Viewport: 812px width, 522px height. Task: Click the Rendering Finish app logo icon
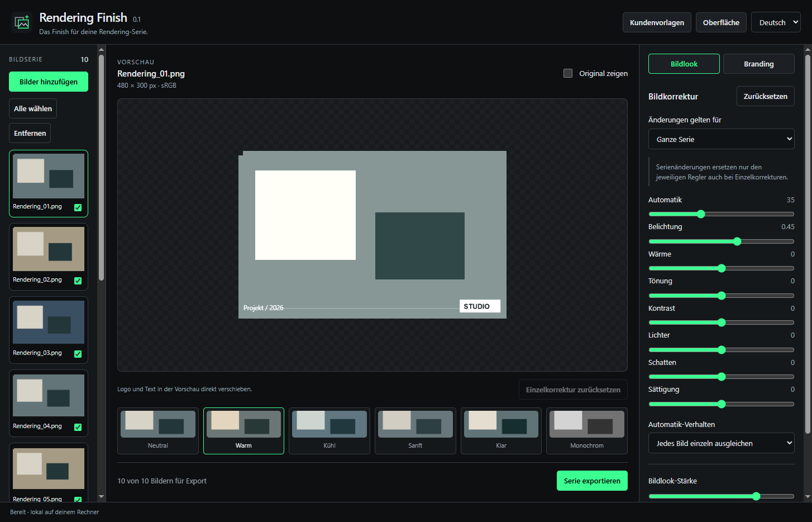(x=22, y=22)
